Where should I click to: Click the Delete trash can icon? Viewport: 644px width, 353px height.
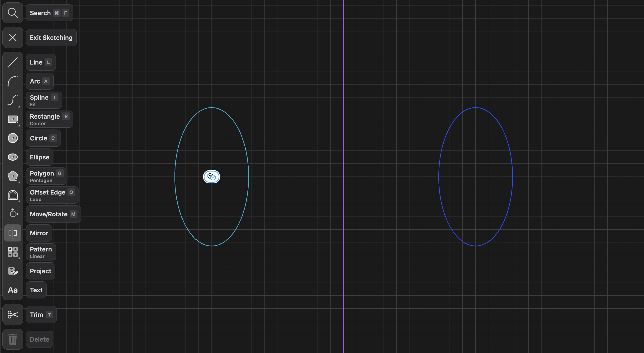pyautogui.click(x=13, y=339)
